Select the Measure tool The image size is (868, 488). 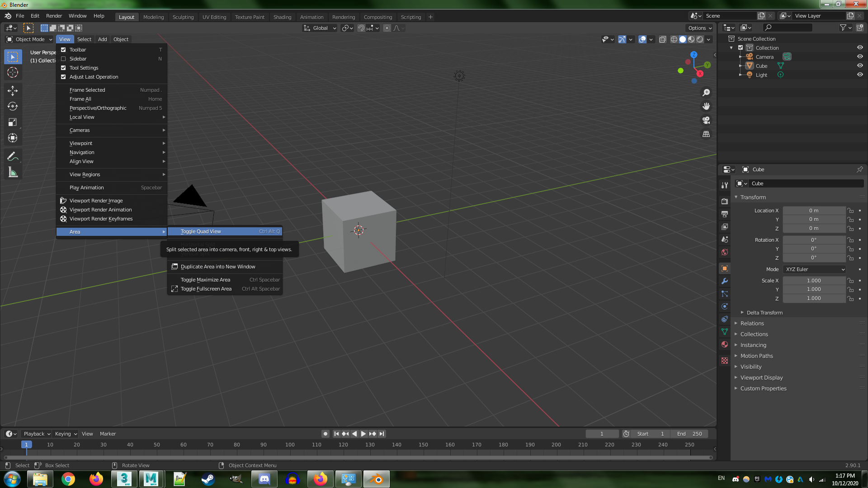point(13,172)
